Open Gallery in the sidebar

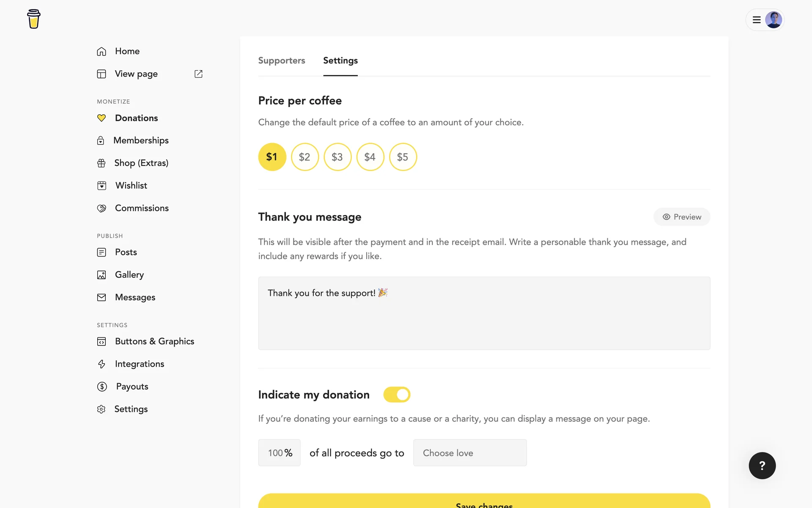point(129,275)
